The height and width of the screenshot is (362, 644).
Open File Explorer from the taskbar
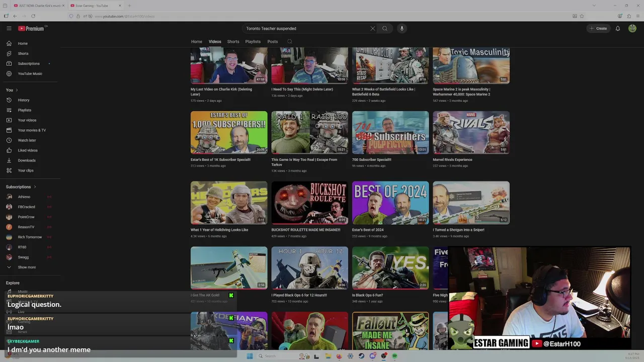click(x=328, y=356)
